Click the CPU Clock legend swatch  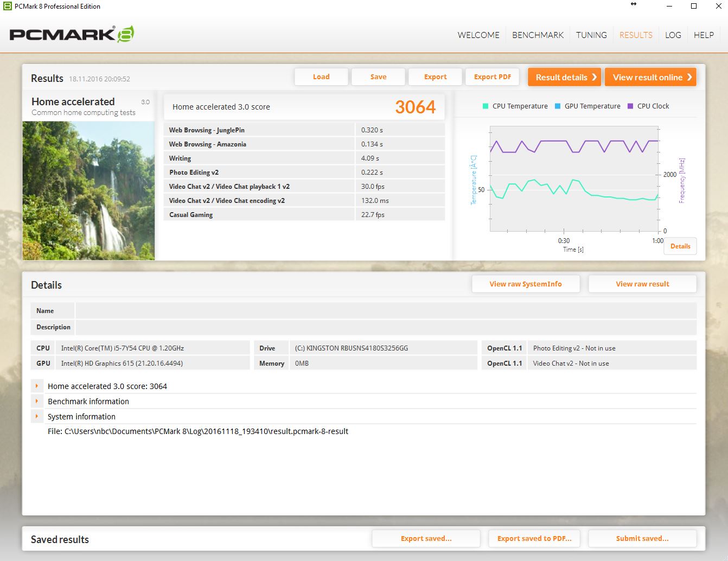tap(630, 106)
